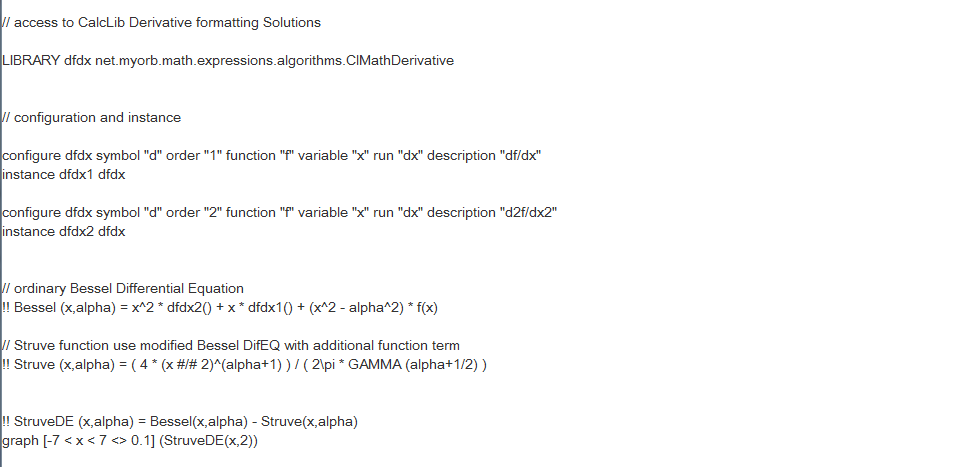962x467 pixels.
Task: Click the graph StruveDE(x,2) command line
Action: [130, 441]
